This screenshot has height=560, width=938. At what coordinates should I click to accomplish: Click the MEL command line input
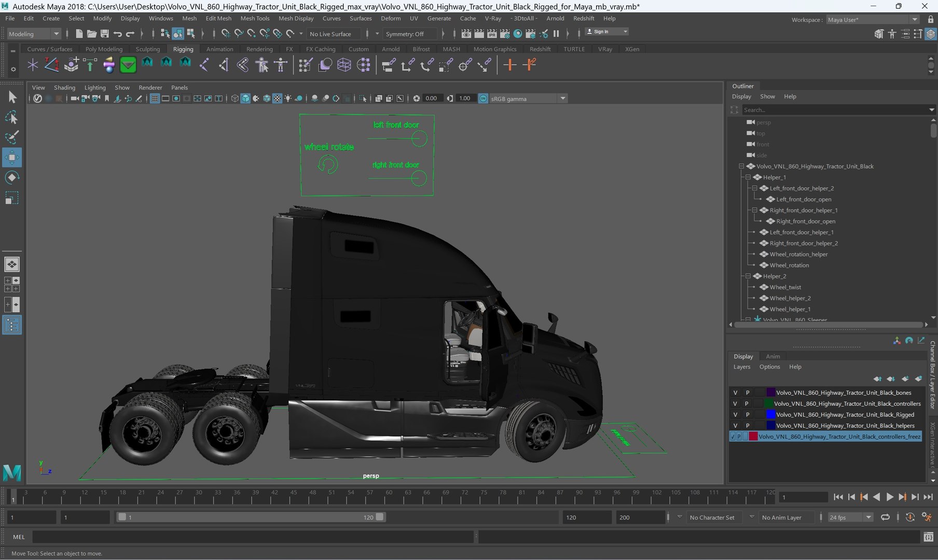(253, 537)
